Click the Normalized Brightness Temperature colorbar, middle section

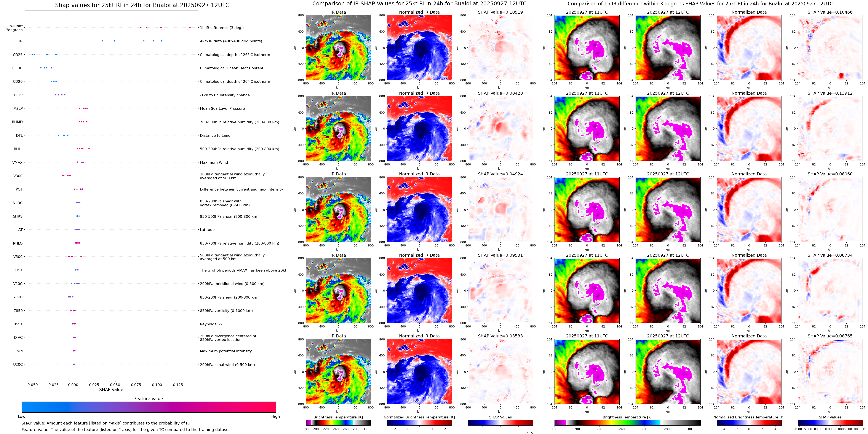tap(419, 423)
